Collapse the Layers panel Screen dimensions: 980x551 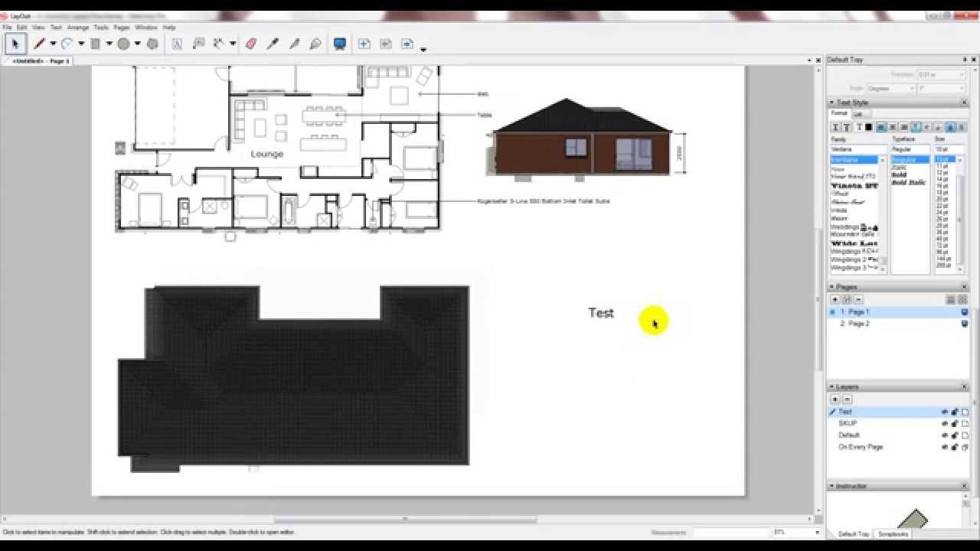[x=831, y=387]
